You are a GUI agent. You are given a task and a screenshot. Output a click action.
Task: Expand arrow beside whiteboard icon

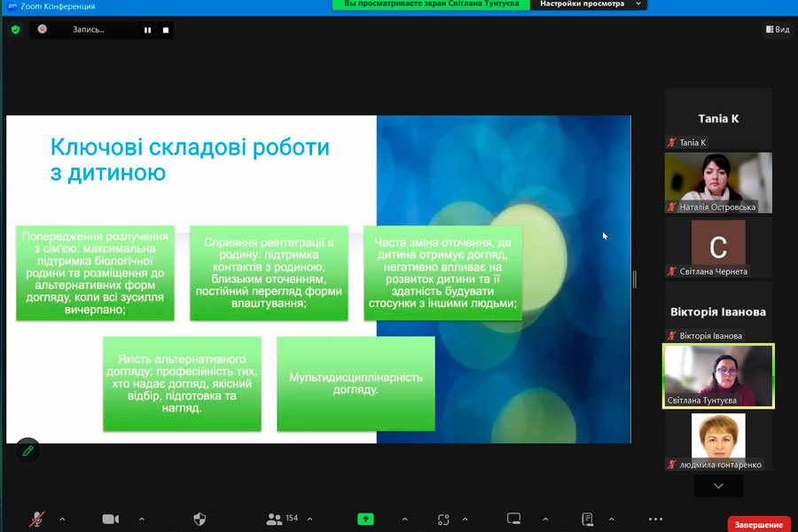545,520
